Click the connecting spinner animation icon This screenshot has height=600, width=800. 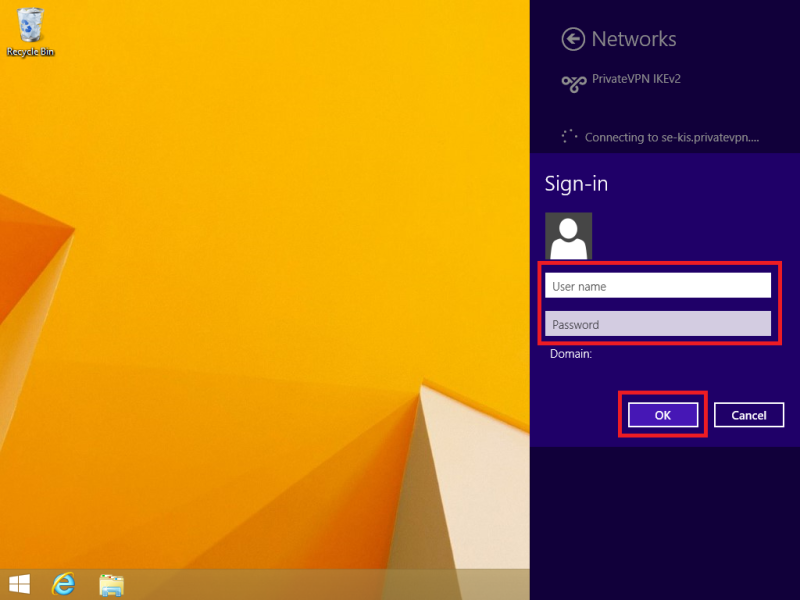(569, 136)
